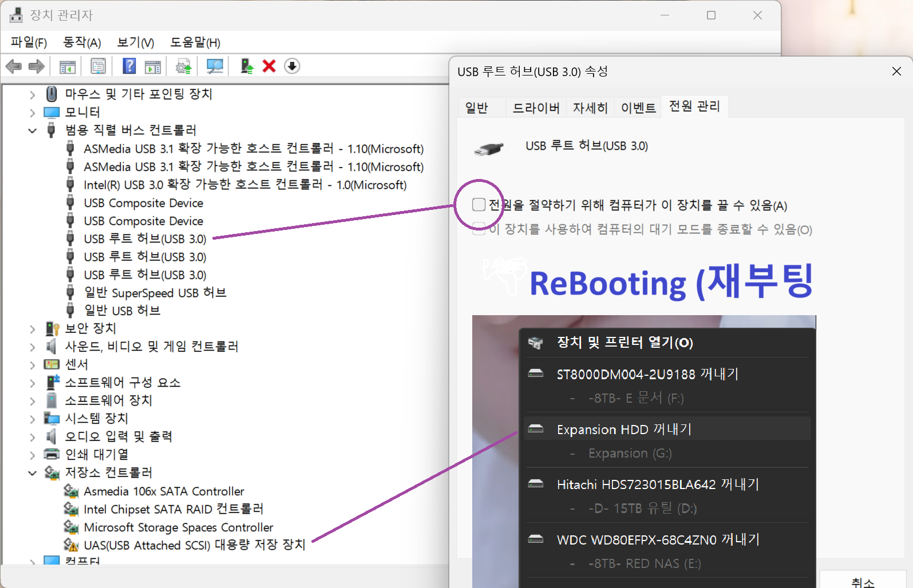
Task: Enable the allow computer to turn off device checkbox
Action: (x=479, y=205)
